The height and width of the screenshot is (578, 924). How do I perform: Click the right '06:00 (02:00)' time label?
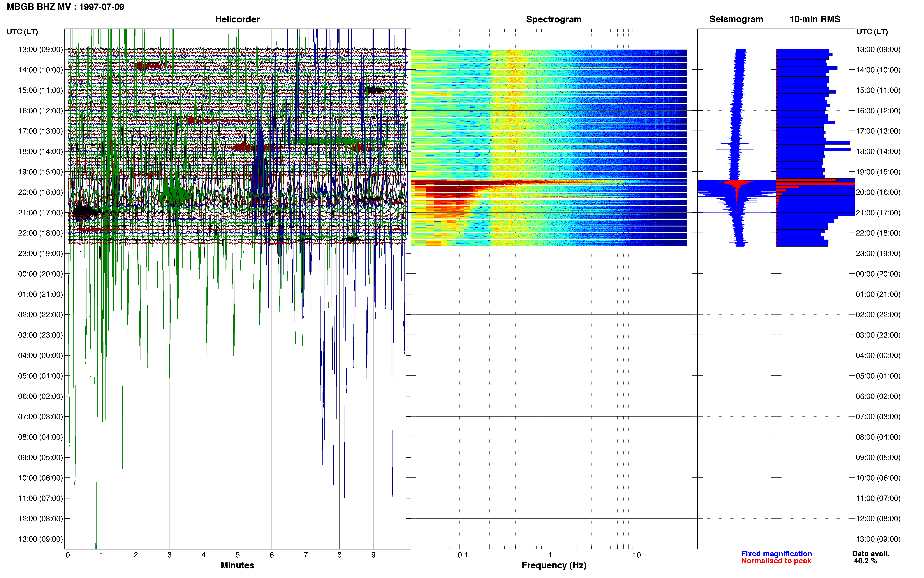(878, 396)
